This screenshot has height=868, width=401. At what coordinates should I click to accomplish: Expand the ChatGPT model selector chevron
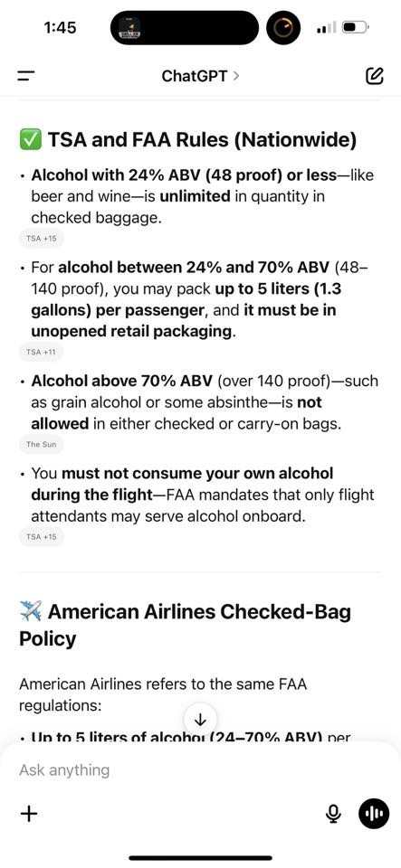[x=236, y=76]
